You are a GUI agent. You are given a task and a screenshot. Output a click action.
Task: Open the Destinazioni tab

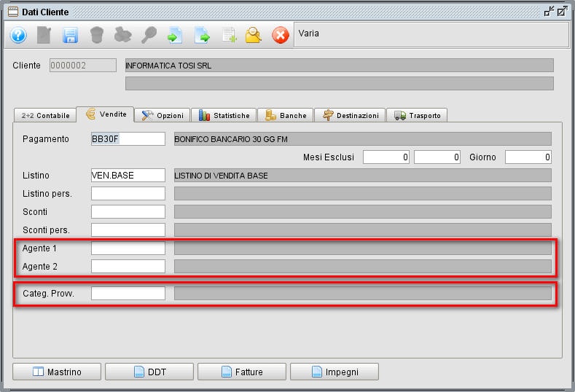tap(350, 116)
